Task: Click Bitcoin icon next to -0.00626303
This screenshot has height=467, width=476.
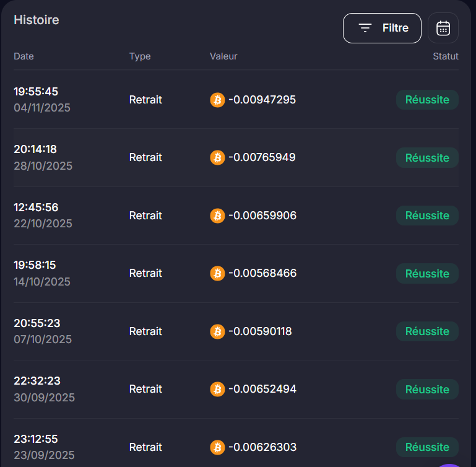Action: coord(217,447)
